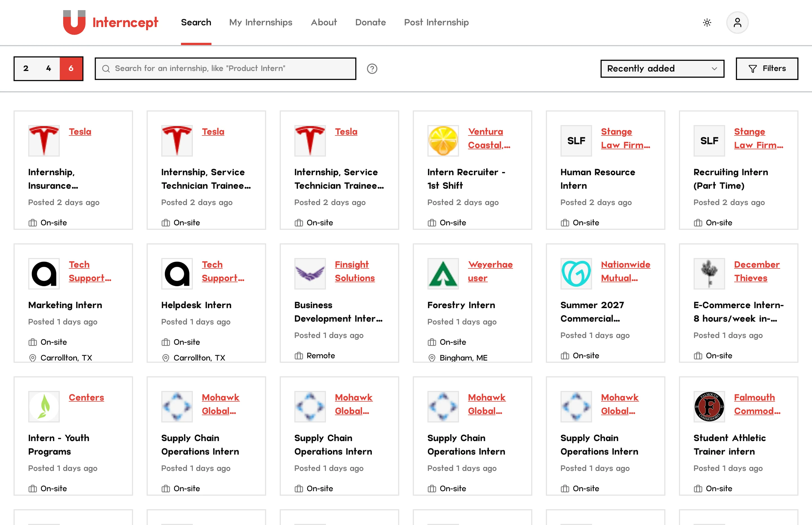The height and width of the screenshot is (525, 812).
Task: Click the Centers green leaf logo
Action: tap(44, 406)
